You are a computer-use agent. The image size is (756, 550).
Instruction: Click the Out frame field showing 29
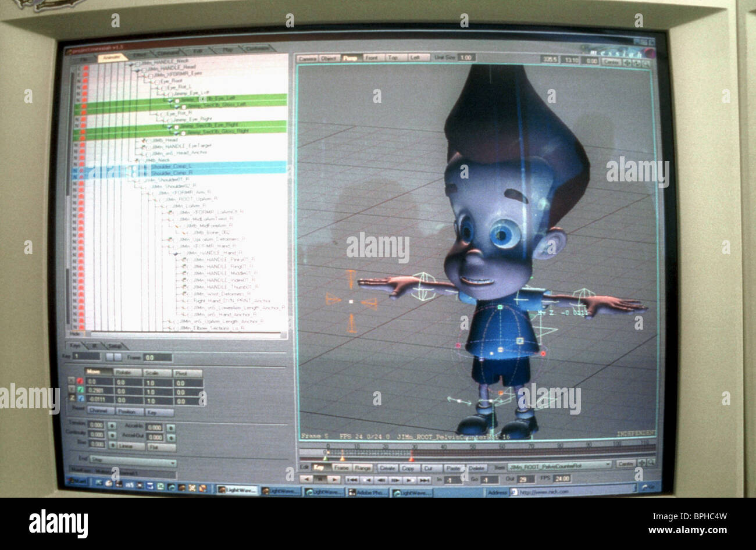point(525,479)
